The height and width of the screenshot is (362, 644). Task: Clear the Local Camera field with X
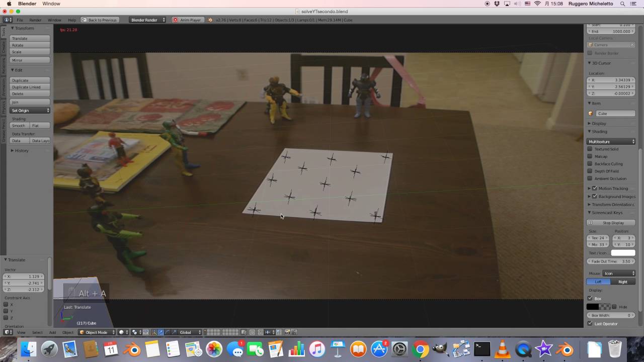[x=632, y=45]
